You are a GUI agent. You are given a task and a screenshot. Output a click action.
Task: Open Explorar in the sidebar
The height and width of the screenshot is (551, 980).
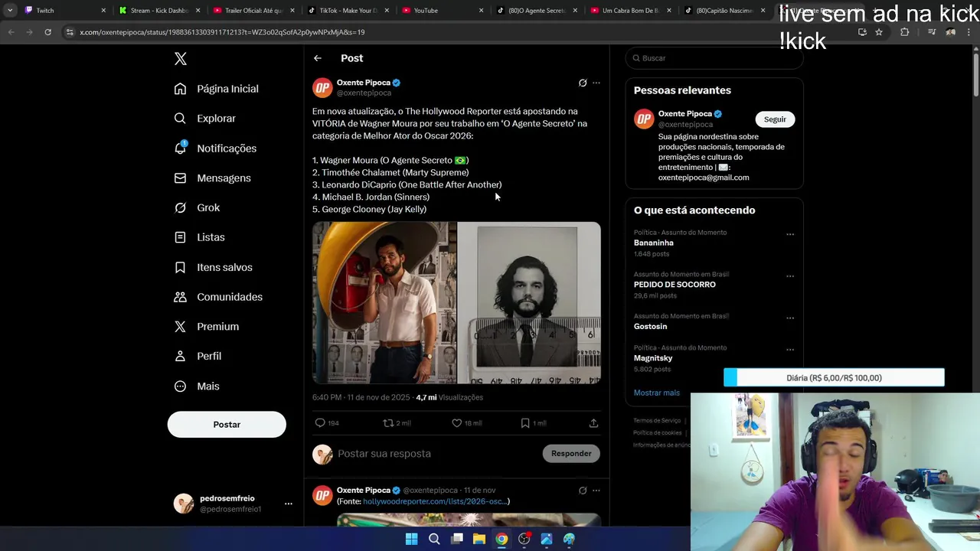204,119
